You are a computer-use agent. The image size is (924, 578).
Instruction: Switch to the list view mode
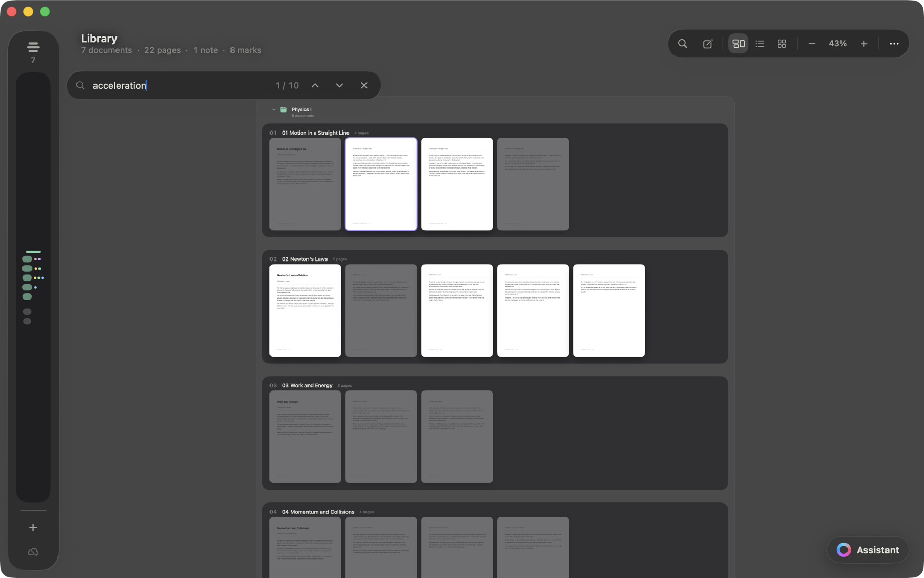(760, 44)
